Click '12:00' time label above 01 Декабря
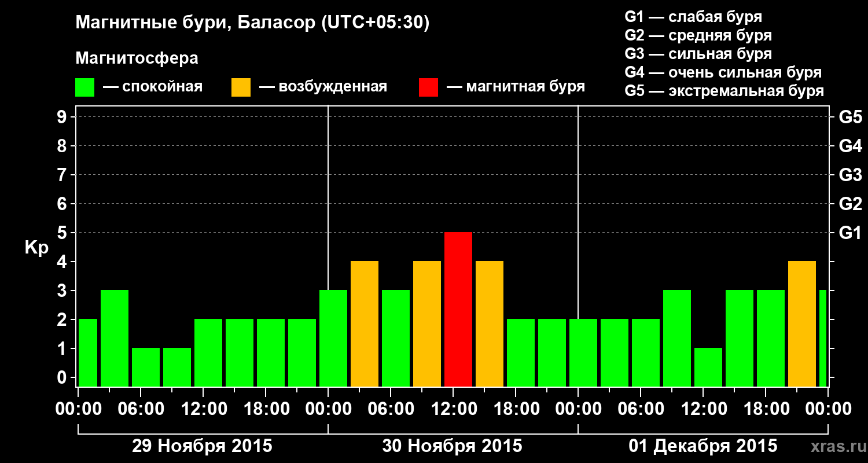This screenshot has width=868, height=463. pyautogui.click(x=703, y=409)
